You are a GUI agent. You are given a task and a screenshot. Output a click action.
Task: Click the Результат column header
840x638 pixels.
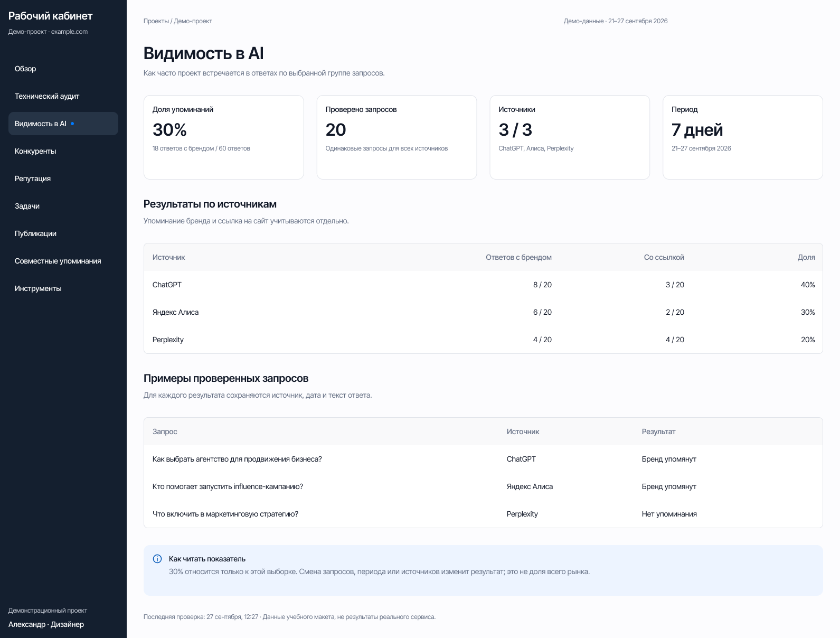point(658,431)
